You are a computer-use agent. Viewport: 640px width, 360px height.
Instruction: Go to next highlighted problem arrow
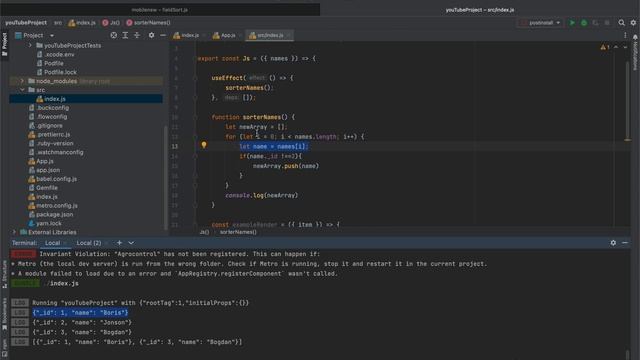click(x=625, y=47)
